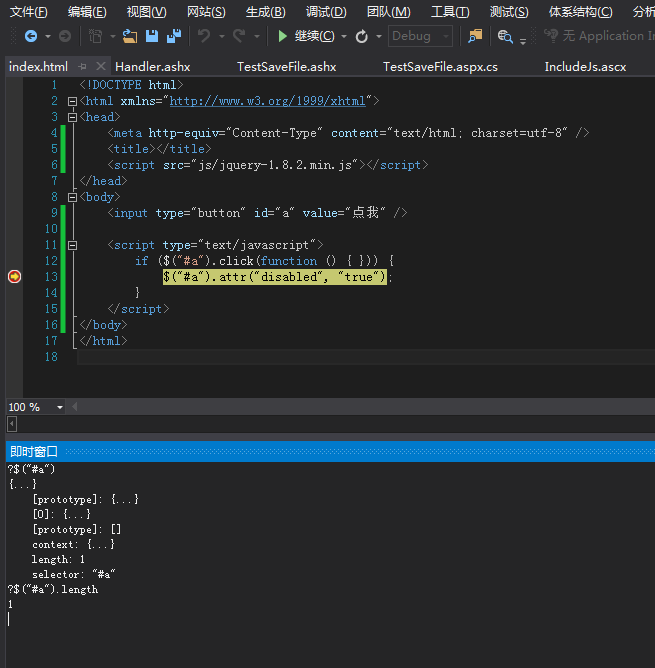Click the 分析 menu at the right edge

point(643,12)
